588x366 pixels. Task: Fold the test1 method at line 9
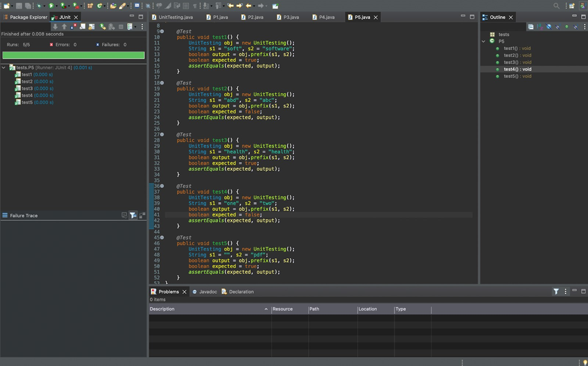pos(162,32)
